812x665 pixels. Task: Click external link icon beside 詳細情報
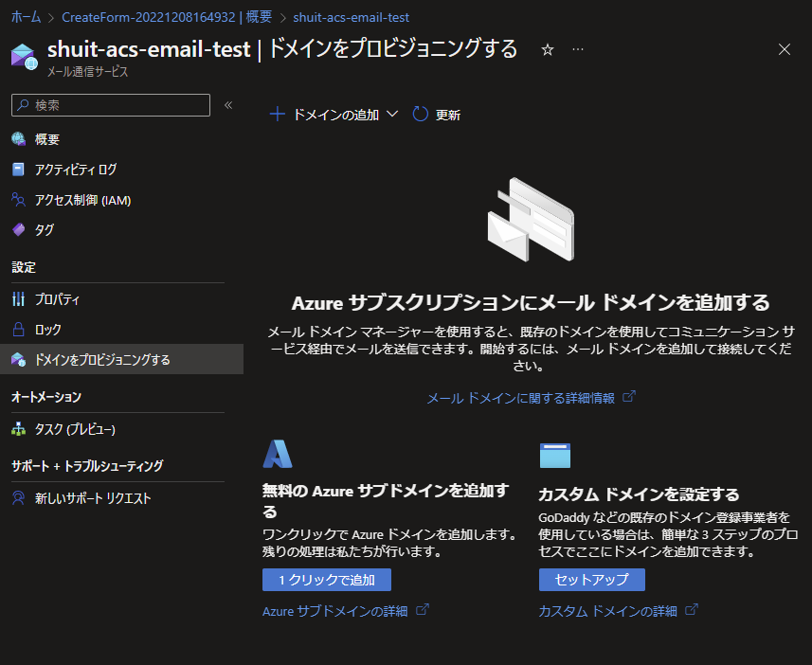(629, 397)
